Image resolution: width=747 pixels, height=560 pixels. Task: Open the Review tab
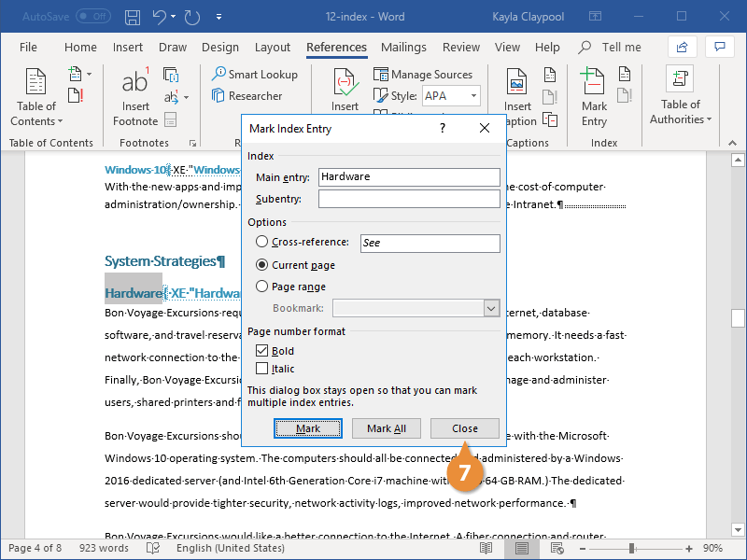(460, 47)
